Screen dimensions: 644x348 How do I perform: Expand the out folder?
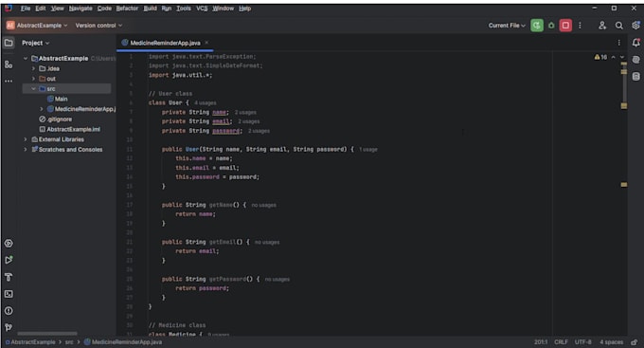click(34, 79)
